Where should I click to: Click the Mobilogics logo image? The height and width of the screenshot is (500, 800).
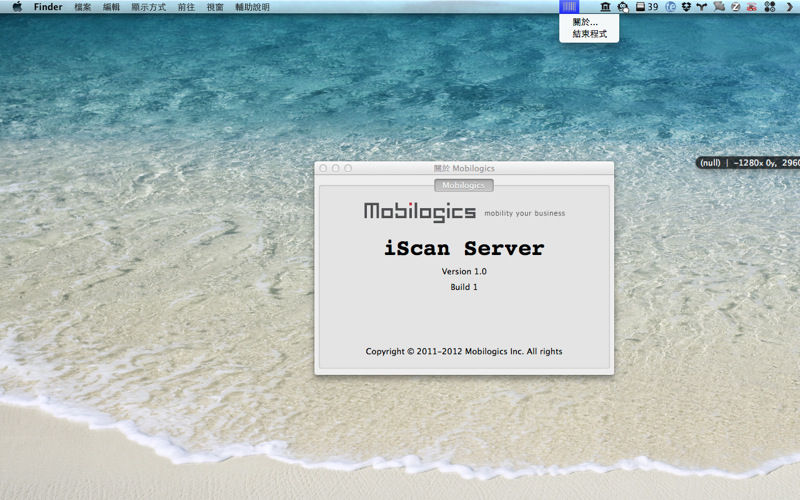[x=419, y=212]
